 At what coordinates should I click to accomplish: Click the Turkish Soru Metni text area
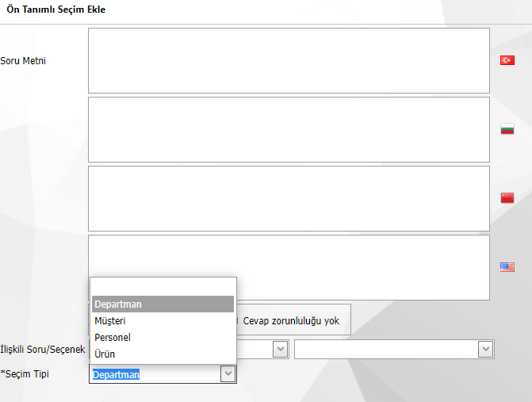[289, 61]
